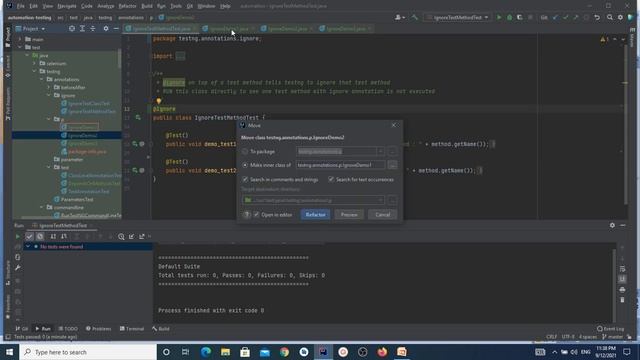640x360 pixels.
Task: Select the To package radio button
Action: [245, 151]
